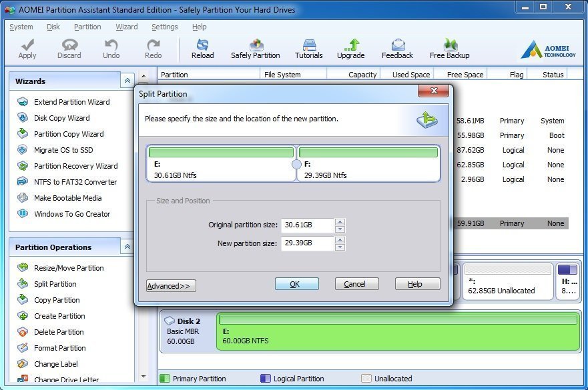The image size is (588, 390).
Task: Select the 62.85GB Unallocated block
Action: [x=508, y=281]
